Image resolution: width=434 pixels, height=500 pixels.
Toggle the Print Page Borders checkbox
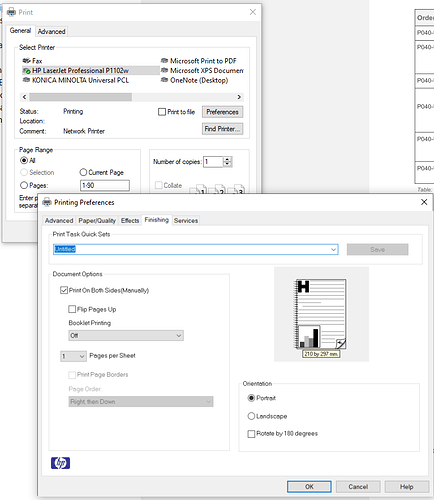point(72,375)
